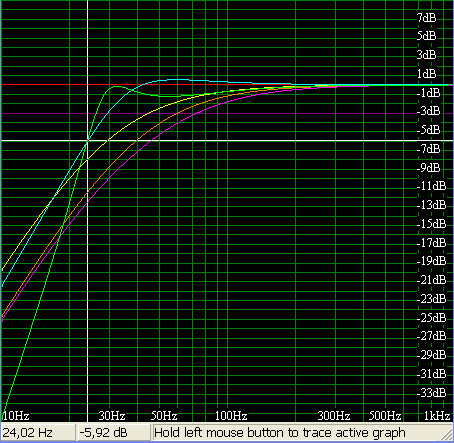
Task: Click the 7dB level axis label
Action: tap(426, 17)
